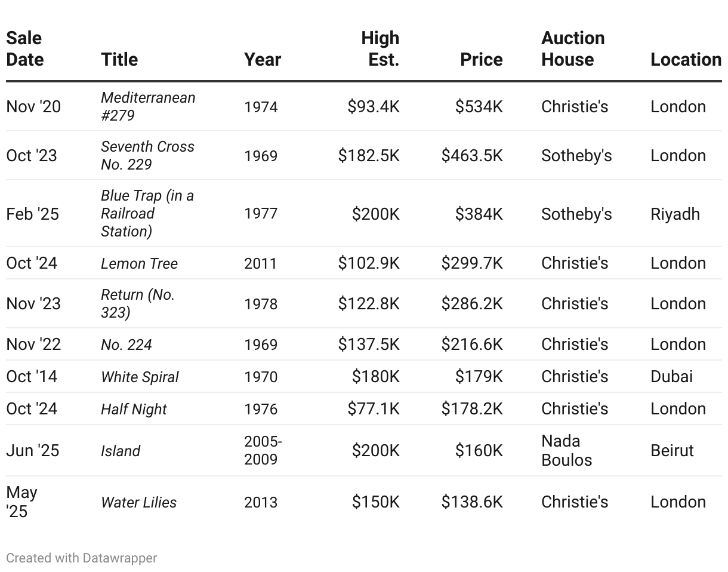
Task: Select the Riyadh location cell
Action: 675,214
